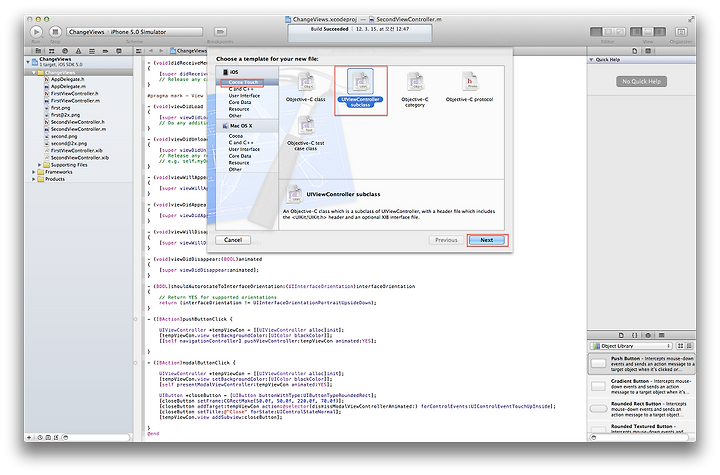Show the project navigator folder icon
720x475 pixels.
38,51
